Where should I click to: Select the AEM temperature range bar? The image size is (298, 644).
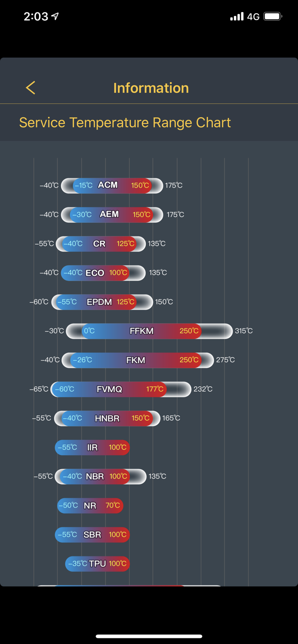112,214
